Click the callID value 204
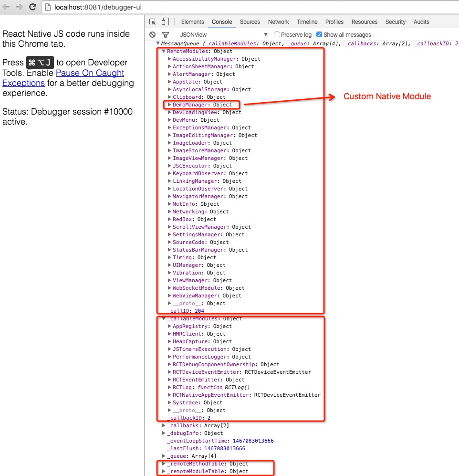Screen dimensions: 459x476 [x=199, y=311]
